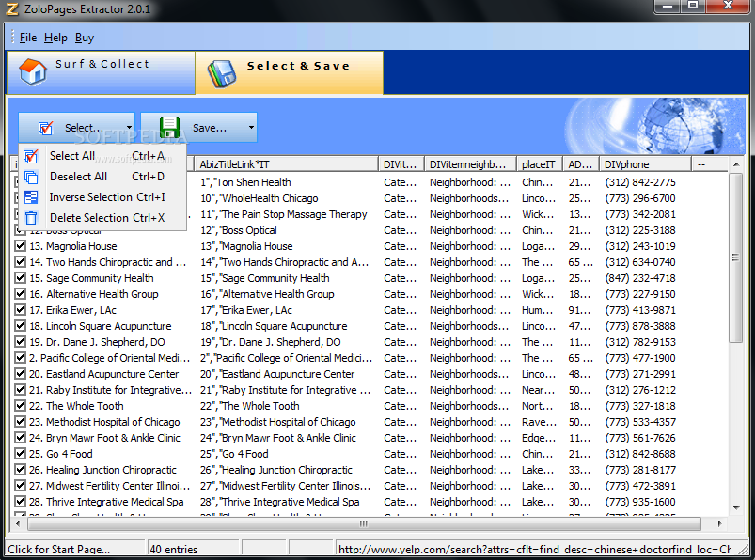Click horizontal scrollbar left arrow

[x=18, y=523]
